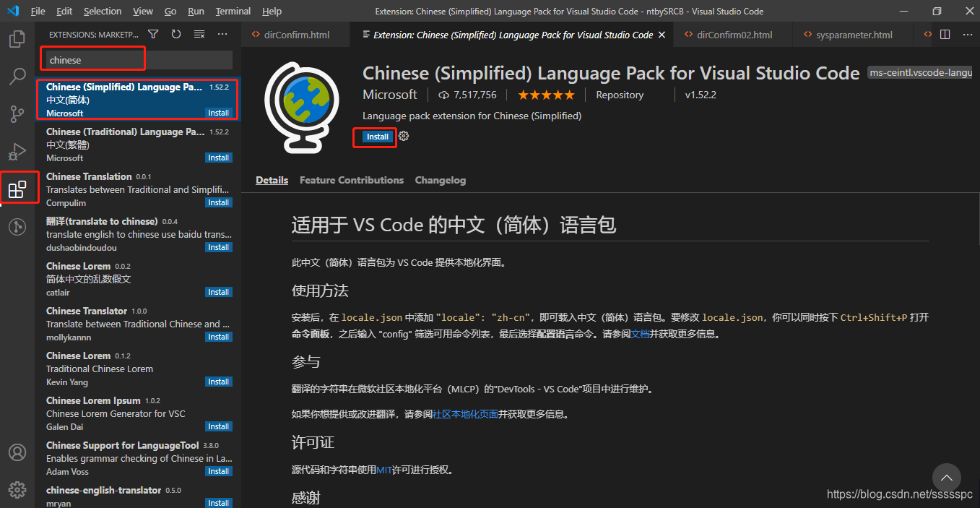Install Chinese Lorem by catlair
Screen dimensions: 980x508
[219, 292]
